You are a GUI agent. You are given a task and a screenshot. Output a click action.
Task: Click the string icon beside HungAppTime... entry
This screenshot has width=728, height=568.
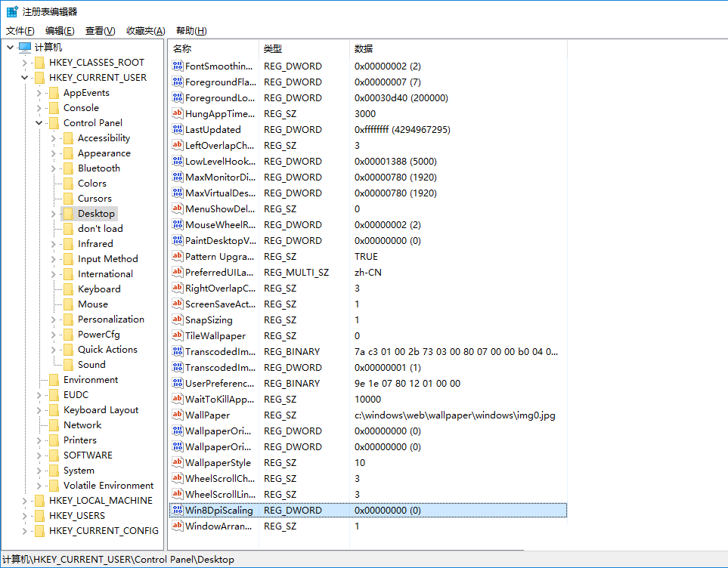178,114
